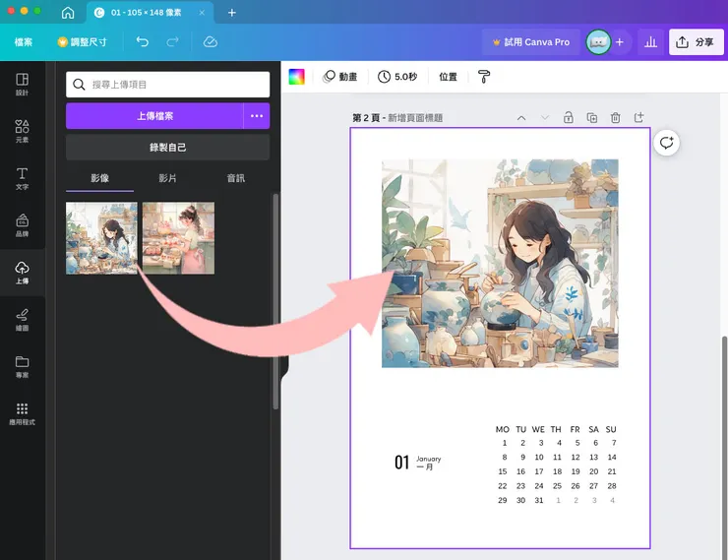Viewport: 728px width, 560px height.
Task: Open the 文字 (Text) sidebar panel
Action: click(x=22, y=178)
